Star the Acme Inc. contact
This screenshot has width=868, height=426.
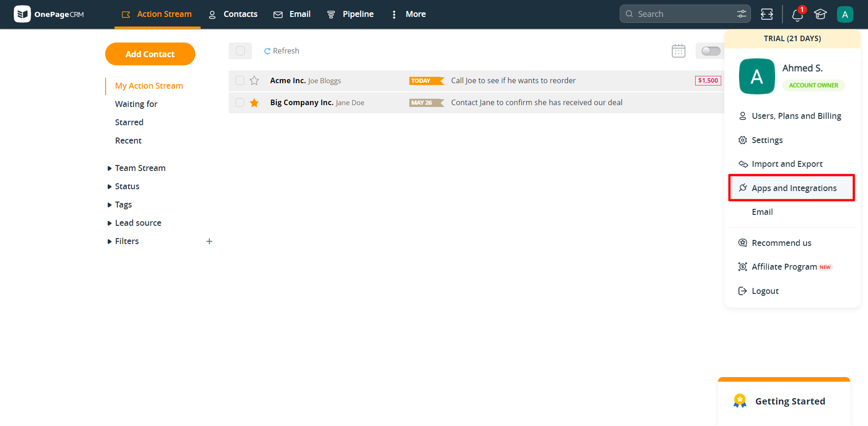click(254, 81)
